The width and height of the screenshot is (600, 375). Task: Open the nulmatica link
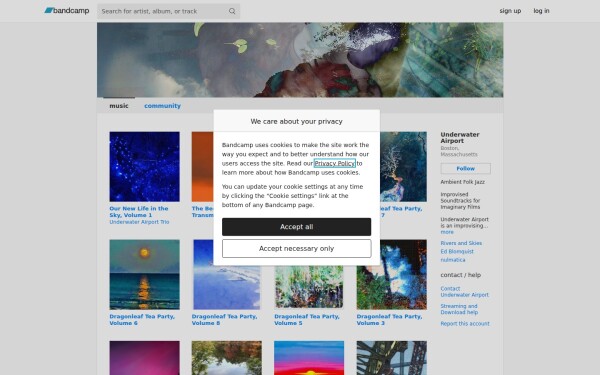pyautogui.click(x=453, y=260)
